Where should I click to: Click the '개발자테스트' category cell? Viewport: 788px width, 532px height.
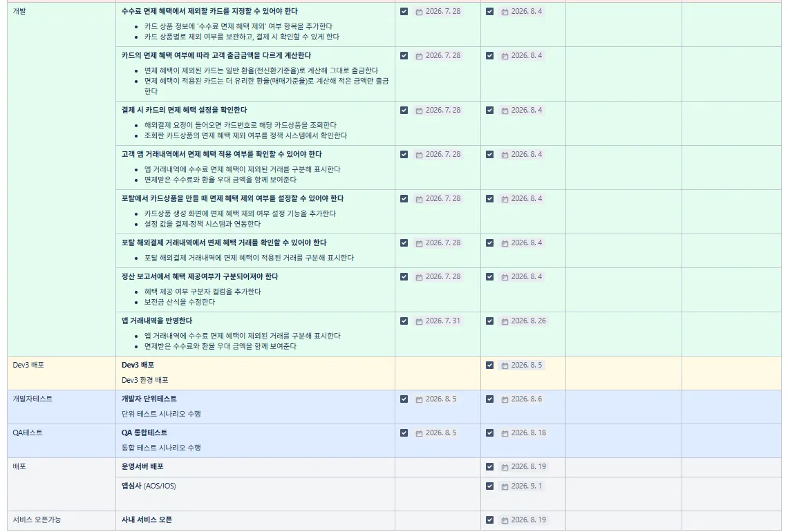(62, 407)
